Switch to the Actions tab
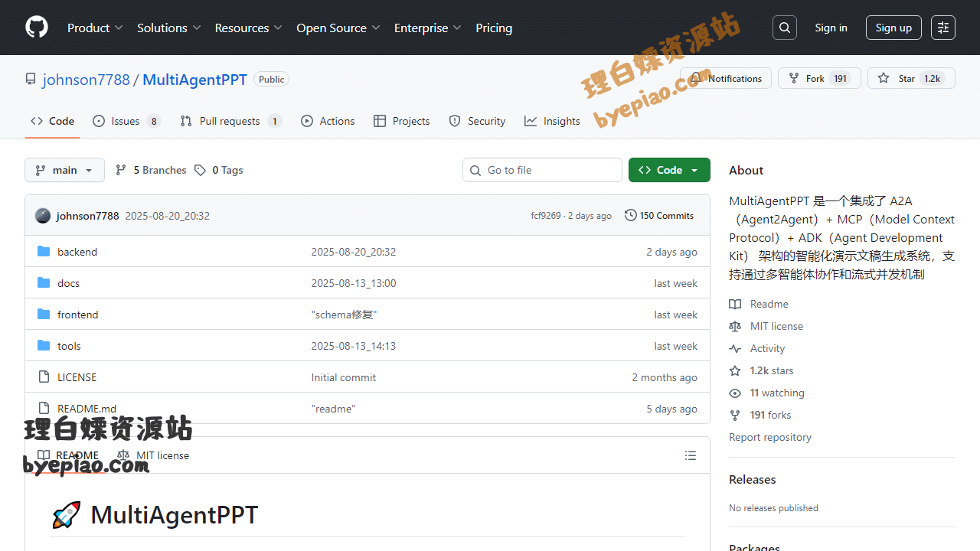 click(x=328, y=121)
